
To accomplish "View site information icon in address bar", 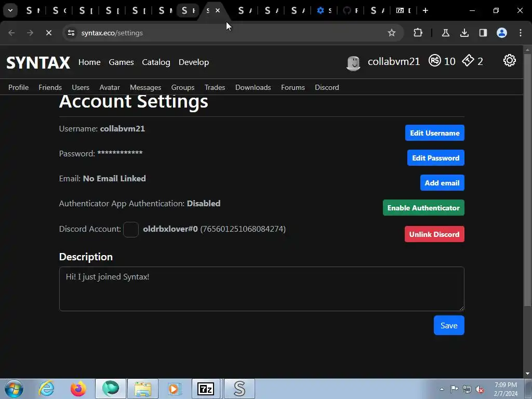I will [x=71, y=33].
